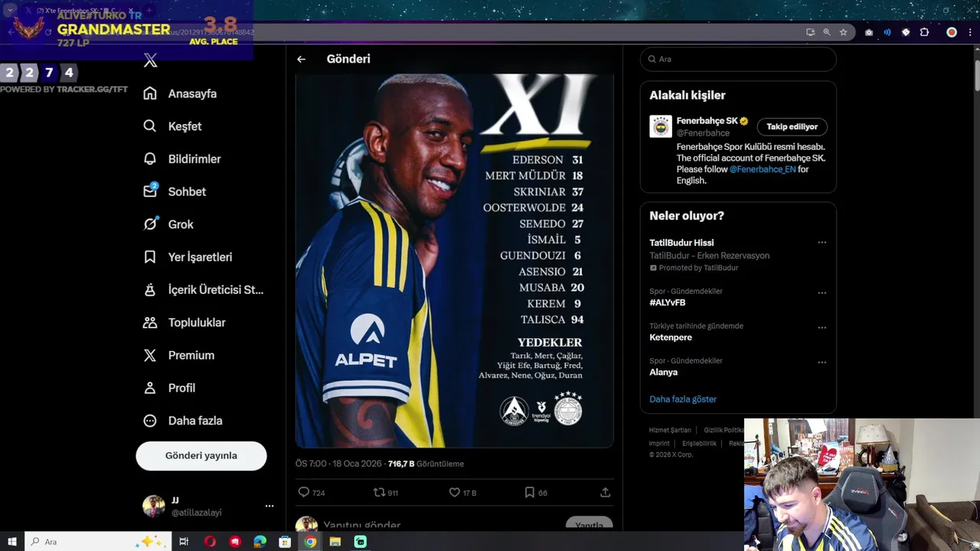Open the #ALYvFB trend
The height and width of the screenshot is (551, 980).
[x=667, y=303]
